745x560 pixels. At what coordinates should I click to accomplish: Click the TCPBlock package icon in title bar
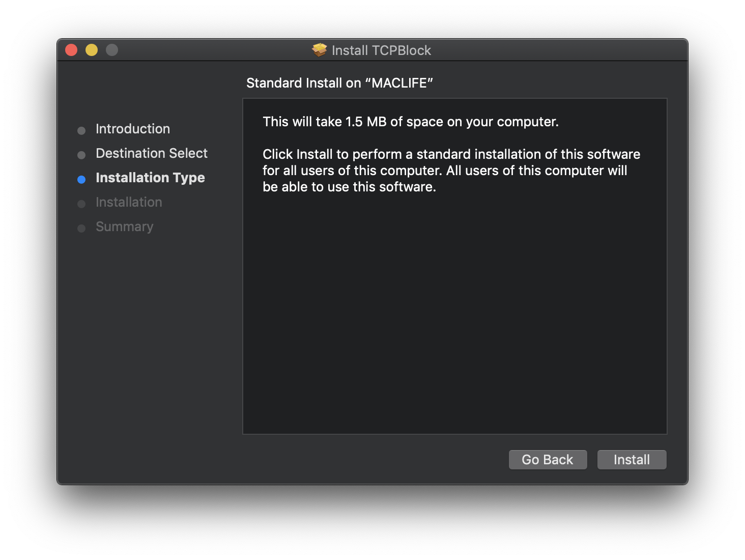[x=320, y=50]
